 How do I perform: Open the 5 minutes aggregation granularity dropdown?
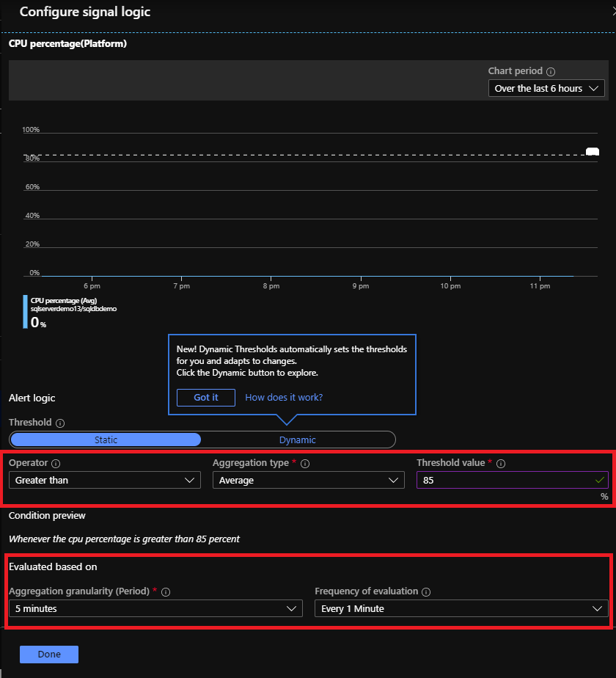[155, 608]
